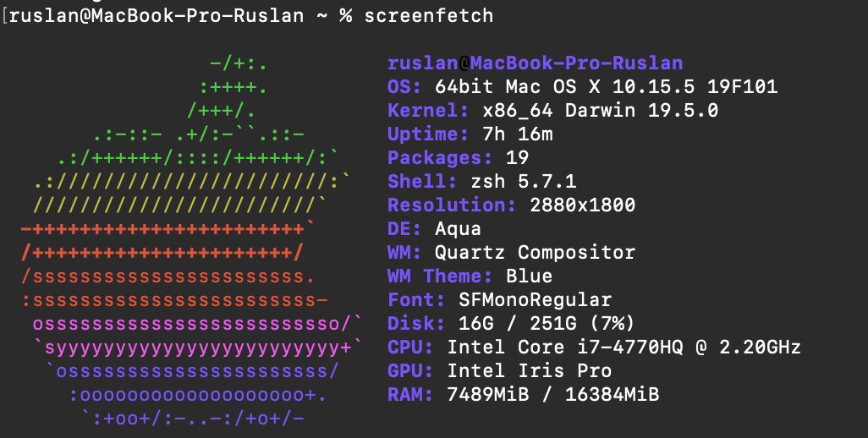Click the purple header 'ruslan@MacBook-Pro-Ruslan'
Image resolution: width=868 pixels, height=438 pixels.
tap(536, 63)
